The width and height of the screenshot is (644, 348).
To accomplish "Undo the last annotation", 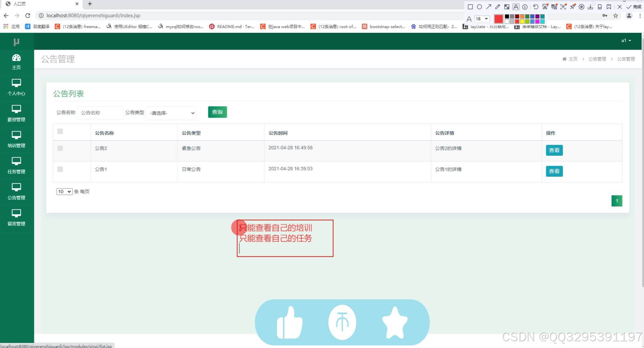I will pyautogui.click(x=535, y=7).
